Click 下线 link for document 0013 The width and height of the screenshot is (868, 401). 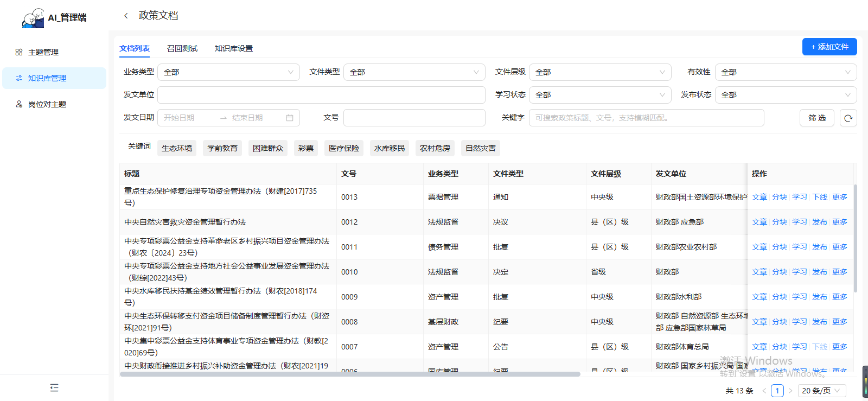point(820,197)
